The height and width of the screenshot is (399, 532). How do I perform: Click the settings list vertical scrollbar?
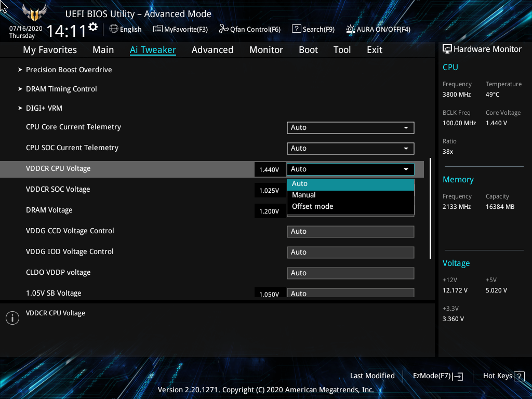coord(430,208)
